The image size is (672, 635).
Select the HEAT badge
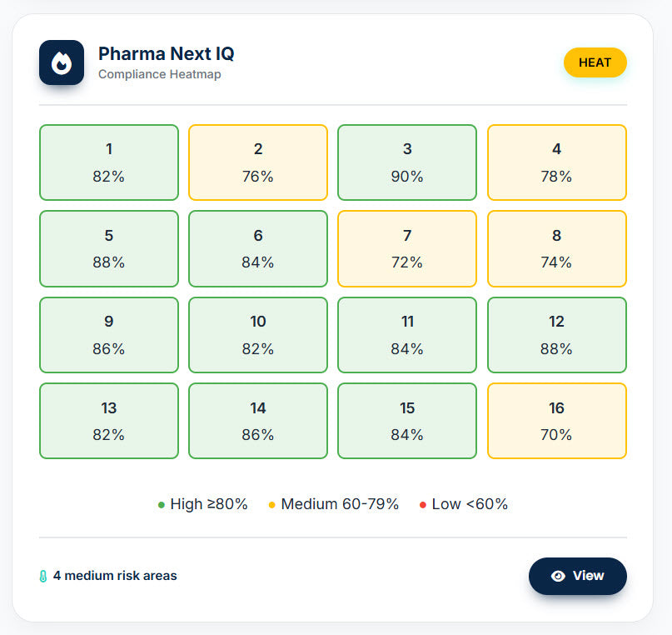click(x=595, y=62)
